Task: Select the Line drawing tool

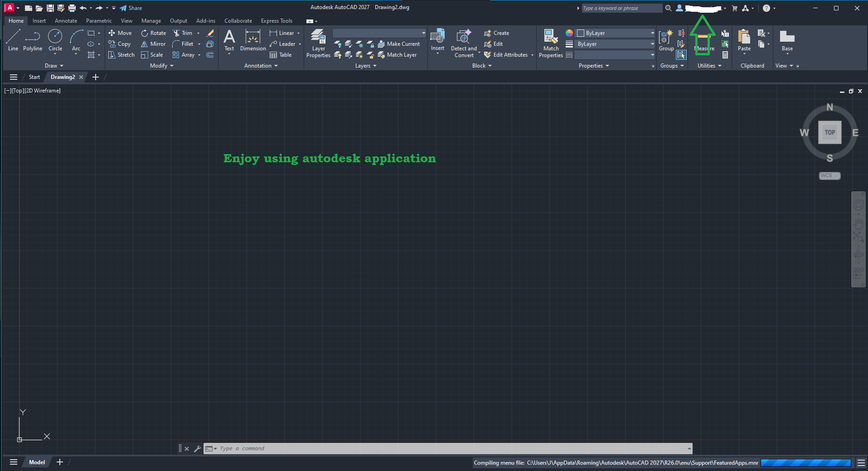Action: pyautogui.click(x=13, y=40)
